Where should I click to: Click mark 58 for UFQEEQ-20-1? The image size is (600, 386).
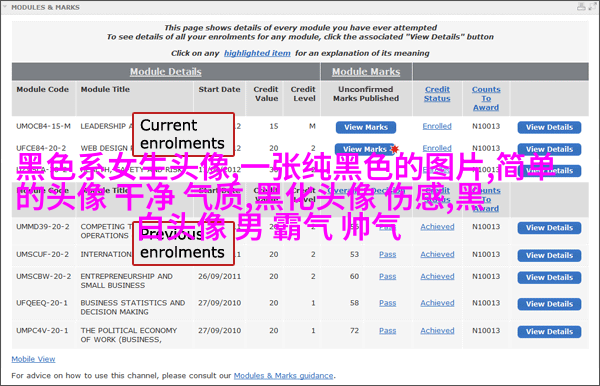(354, 303)
